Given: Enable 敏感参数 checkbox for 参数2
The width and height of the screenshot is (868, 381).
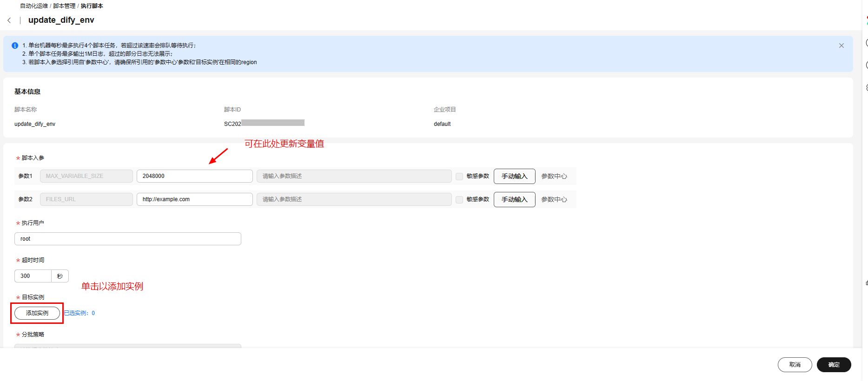Looking at the screenshot, I should [459, 200].
